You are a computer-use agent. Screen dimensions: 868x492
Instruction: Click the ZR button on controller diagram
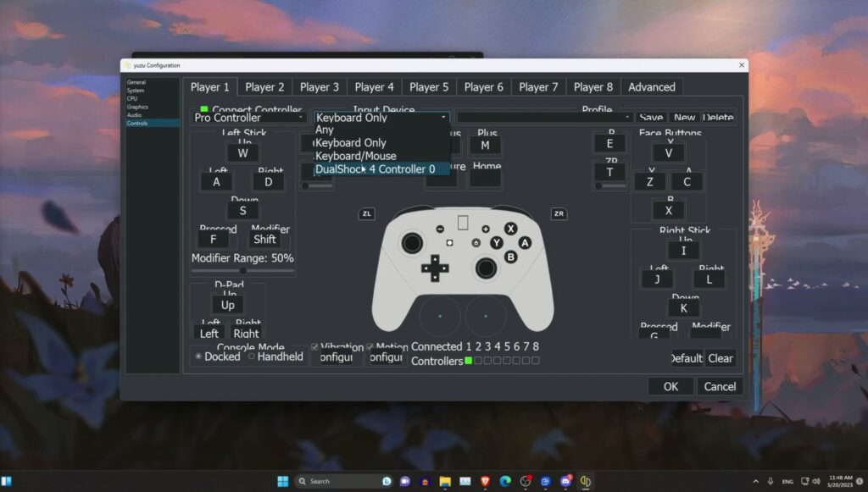click(x=559, y=214)
